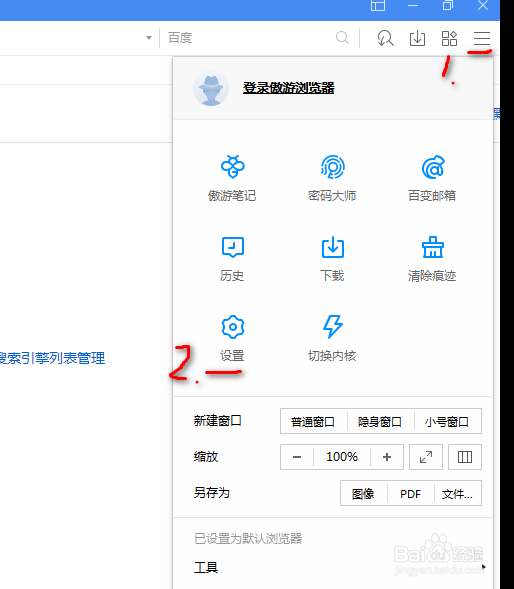Image resolution: width=514 pixels, height=589 pixels.
Task: Click the 百度 search input field
Action: pos(248,38)
